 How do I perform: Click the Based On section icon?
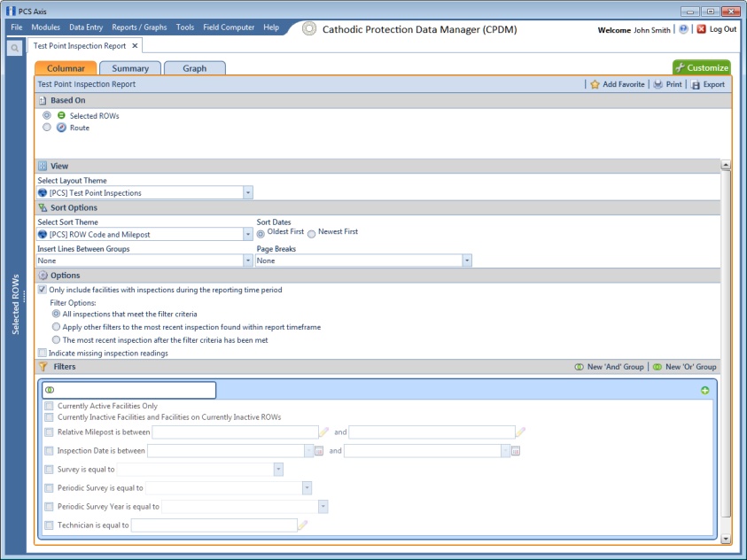click(x=43, y=100)
